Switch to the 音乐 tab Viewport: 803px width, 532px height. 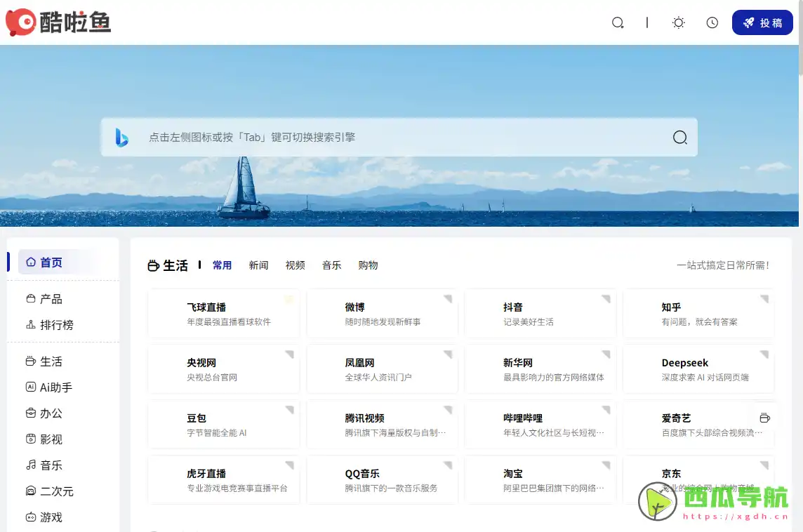pos(332,265)
